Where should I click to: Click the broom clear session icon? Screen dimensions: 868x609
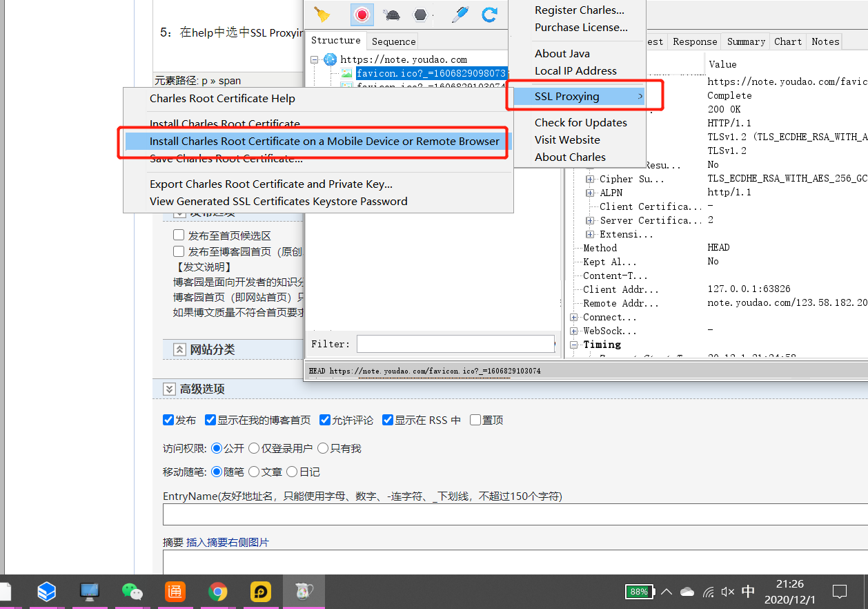point(322,14)
